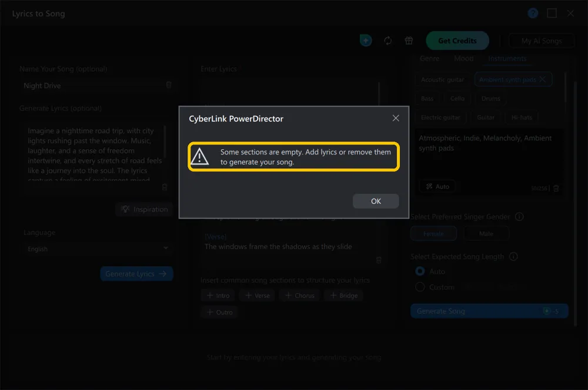Clear the style description with trash icon
The image size is (588, 390).
pos(556,188)
